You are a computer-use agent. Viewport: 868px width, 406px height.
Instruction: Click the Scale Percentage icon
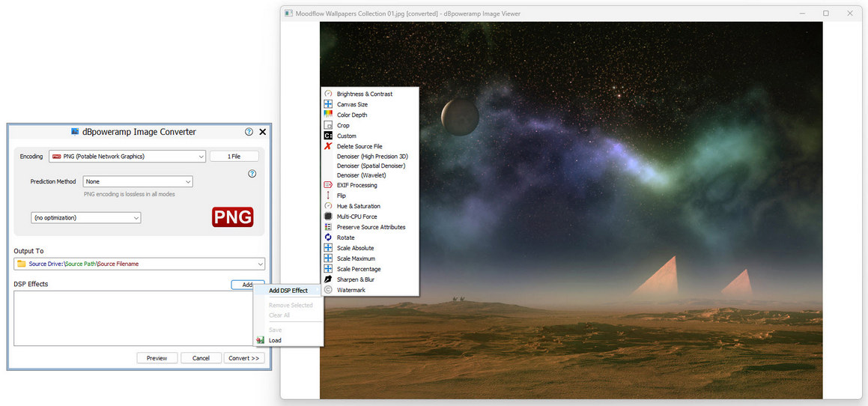coord(328,269)
